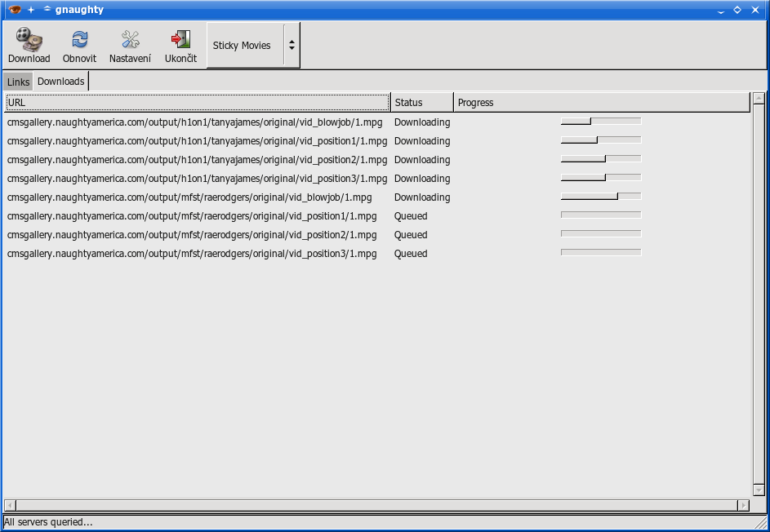Select the raerodgers vid_blowjob/1.mpg URL row
The width and height of the screenshot is (770, 532).
(x=189, y=197)
